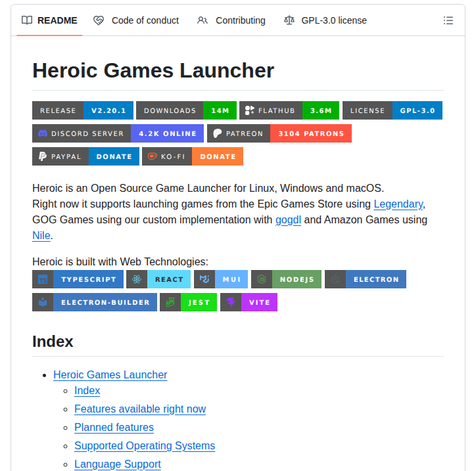Click the Code of conduct heart icon
476x471 pixels.
click(99, 20)
